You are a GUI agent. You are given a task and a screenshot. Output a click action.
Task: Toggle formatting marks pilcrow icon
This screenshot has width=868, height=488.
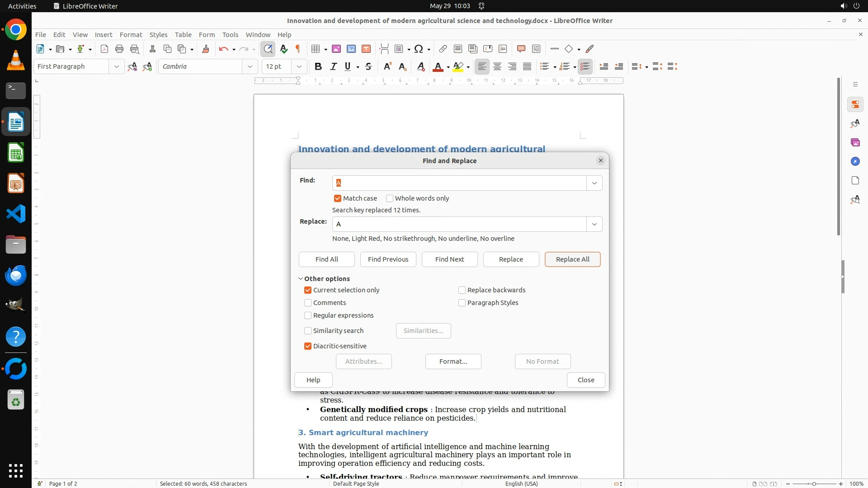coord(298,49)
